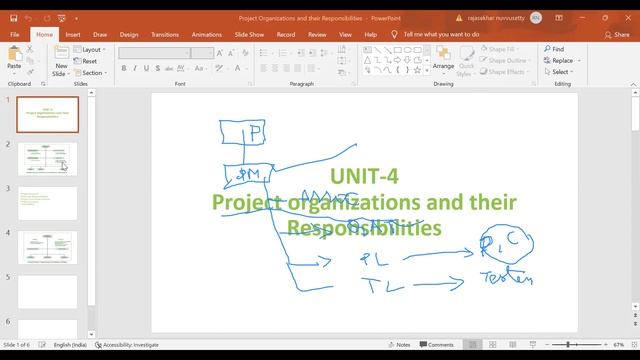Start slideshow from beginning icon in title bar
The width and height of the screenshot is (640, 360).
coord(62,18)
